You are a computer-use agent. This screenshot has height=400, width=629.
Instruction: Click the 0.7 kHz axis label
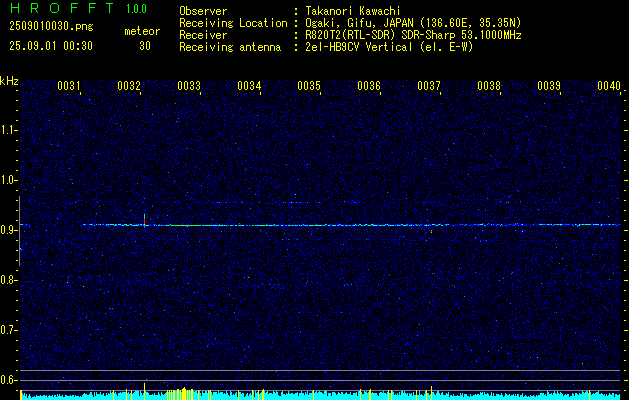9,330
